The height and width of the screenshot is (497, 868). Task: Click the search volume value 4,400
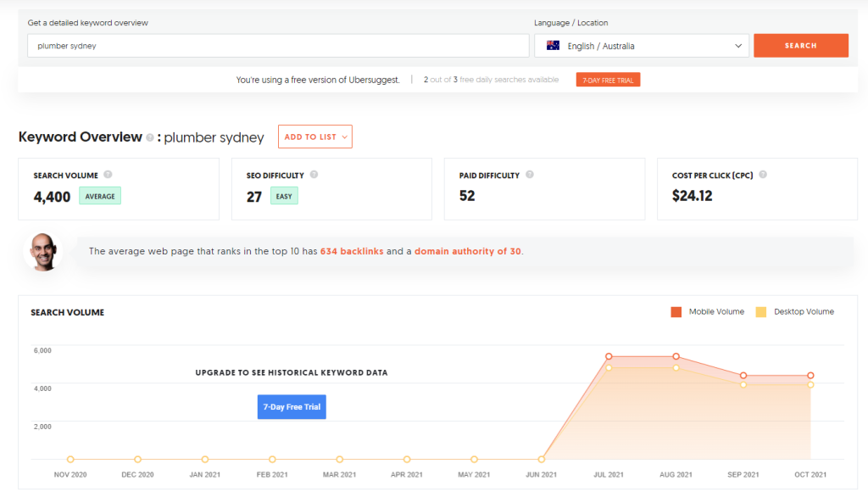(x=52, y=197)
